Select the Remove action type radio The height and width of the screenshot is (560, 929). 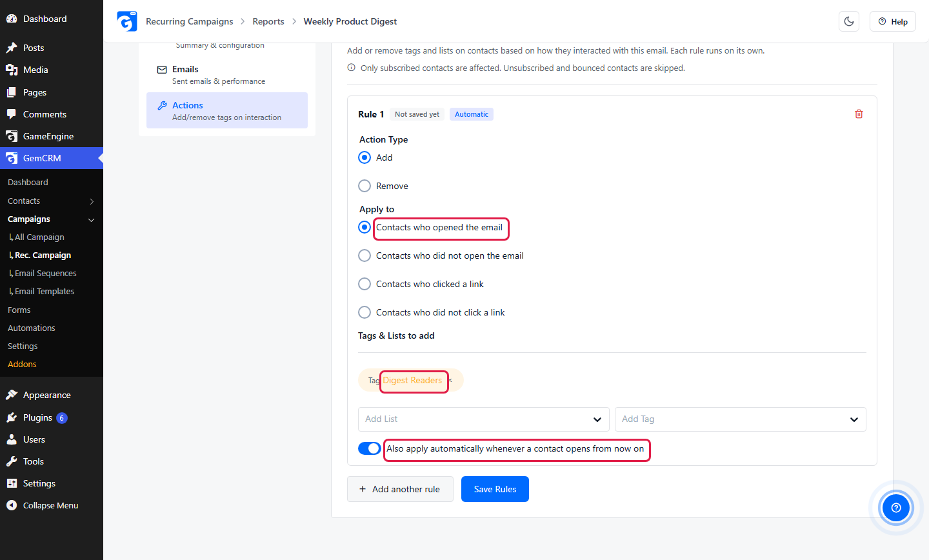click(x=365, y=186)
